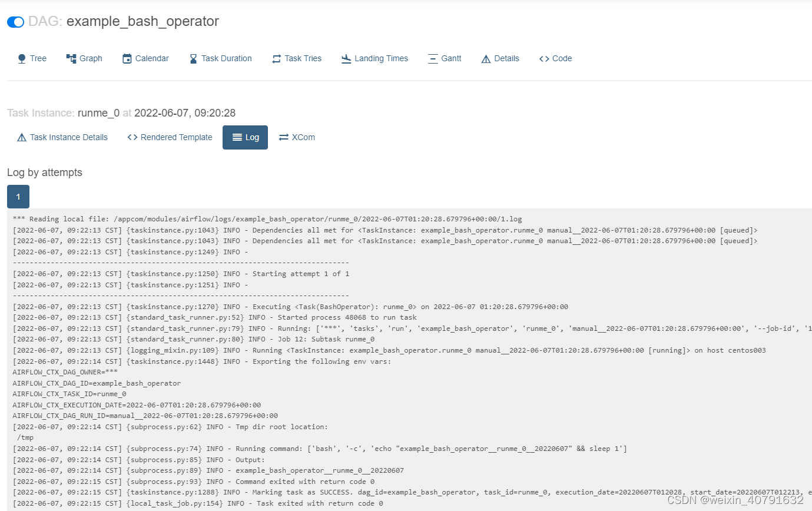Click the Gantt chart icon
Viewport: 812px width, 511px height.
click(433, 58)
